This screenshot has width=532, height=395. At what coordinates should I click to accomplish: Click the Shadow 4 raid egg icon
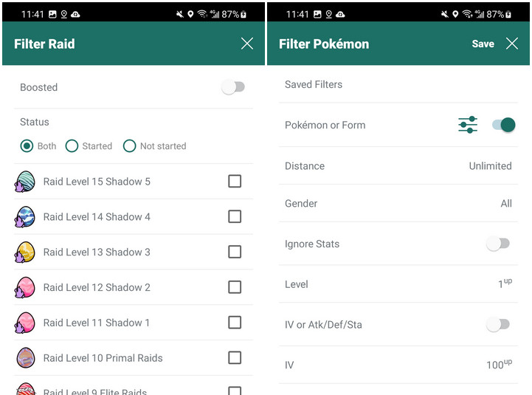point(25,216)
